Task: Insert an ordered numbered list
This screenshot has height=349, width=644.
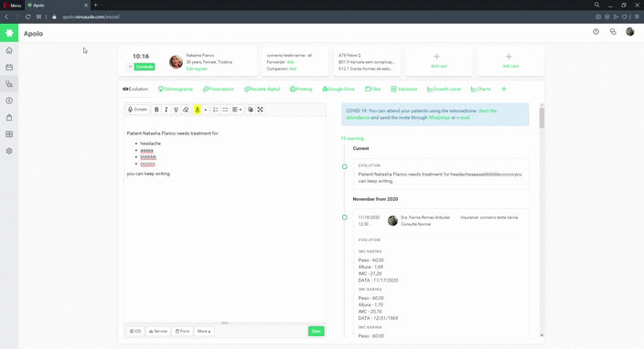Action: coord(215,110)
